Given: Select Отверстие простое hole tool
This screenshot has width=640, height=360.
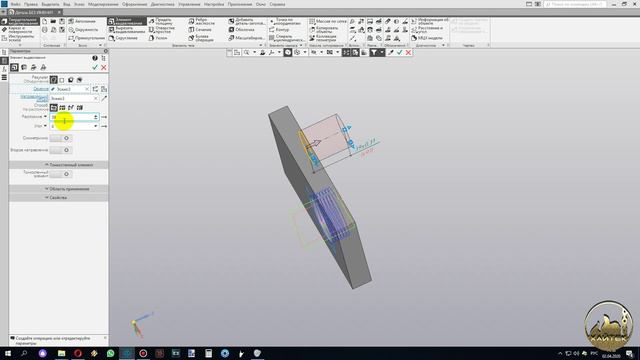Looking at the screenshot, I should pos(162,30).
